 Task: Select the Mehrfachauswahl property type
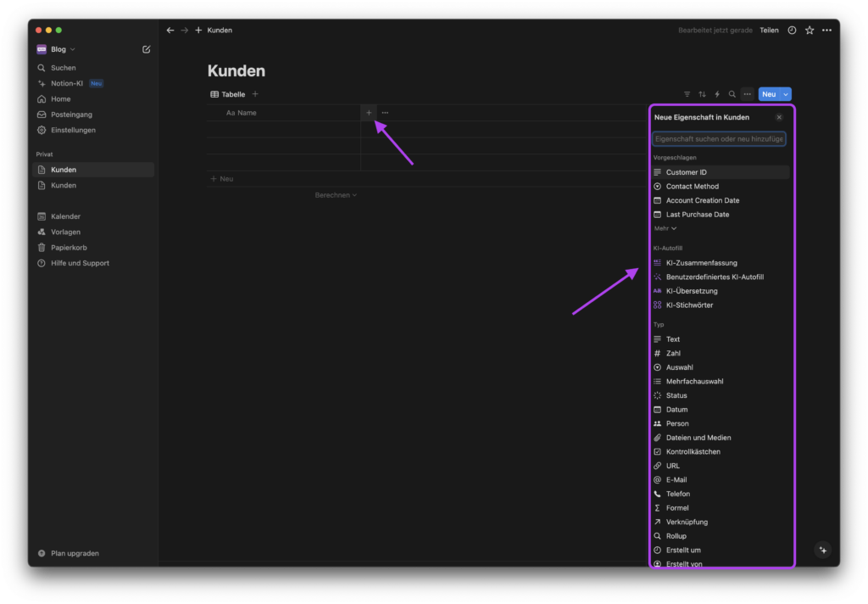(721, 381)
